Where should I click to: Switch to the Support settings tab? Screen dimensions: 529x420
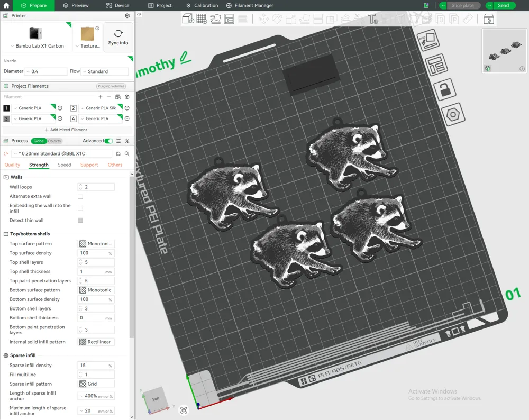tap(89, 165)
